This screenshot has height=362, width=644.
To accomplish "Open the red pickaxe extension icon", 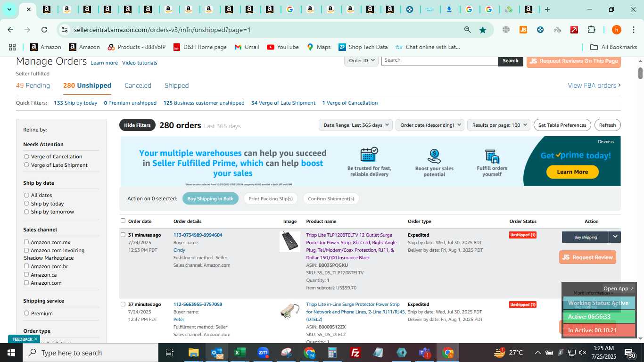I will click(574, 30).
